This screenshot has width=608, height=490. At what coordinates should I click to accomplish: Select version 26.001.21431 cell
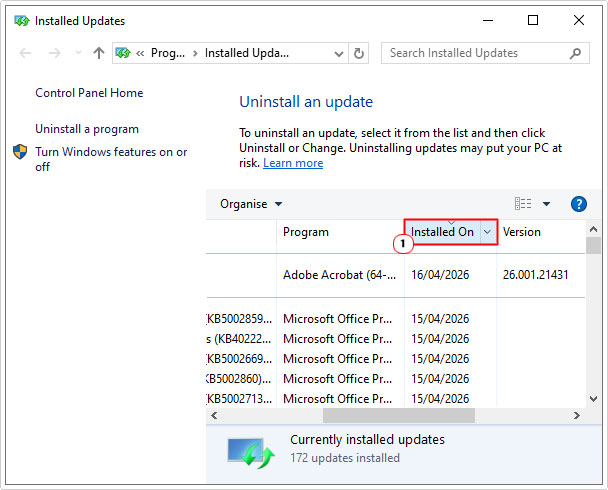535,275
